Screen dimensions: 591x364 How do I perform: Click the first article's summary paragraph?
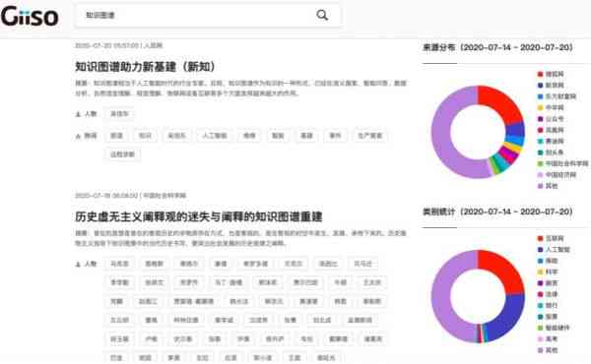click(x=240, y=88)
